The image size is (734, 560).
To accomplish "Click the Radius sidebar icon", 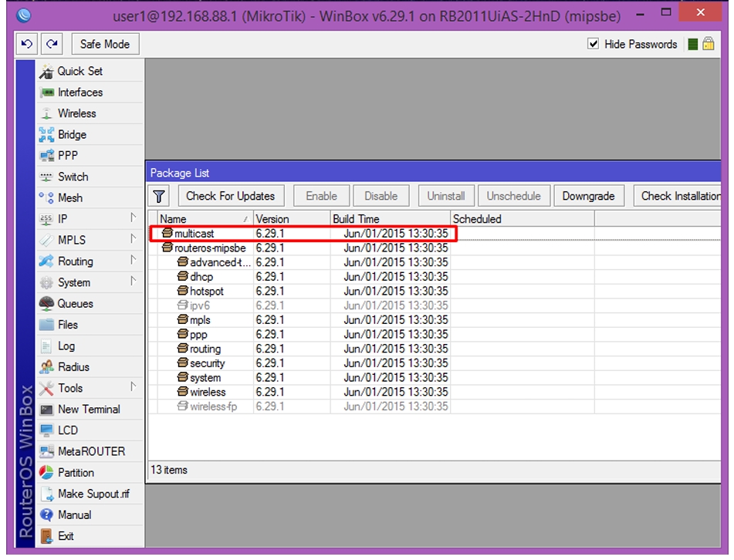I will click(46, 367).
